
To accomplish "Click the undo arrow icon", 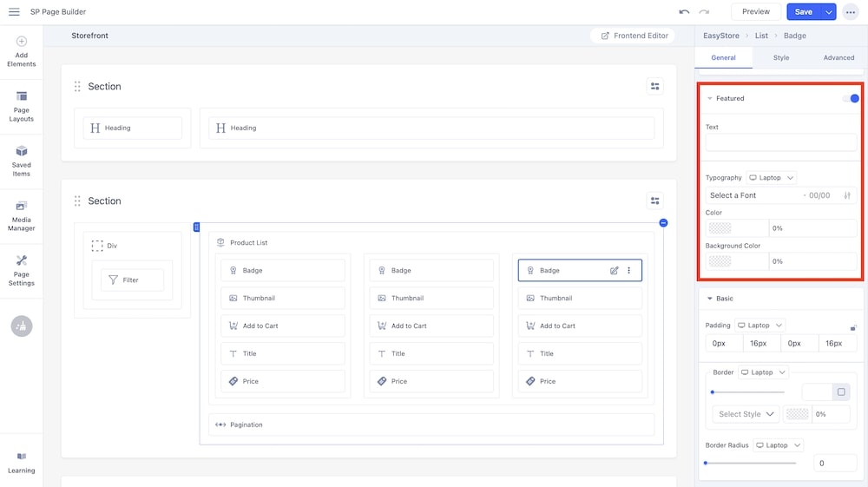I will pyautogui.click(x=684, y=12).
